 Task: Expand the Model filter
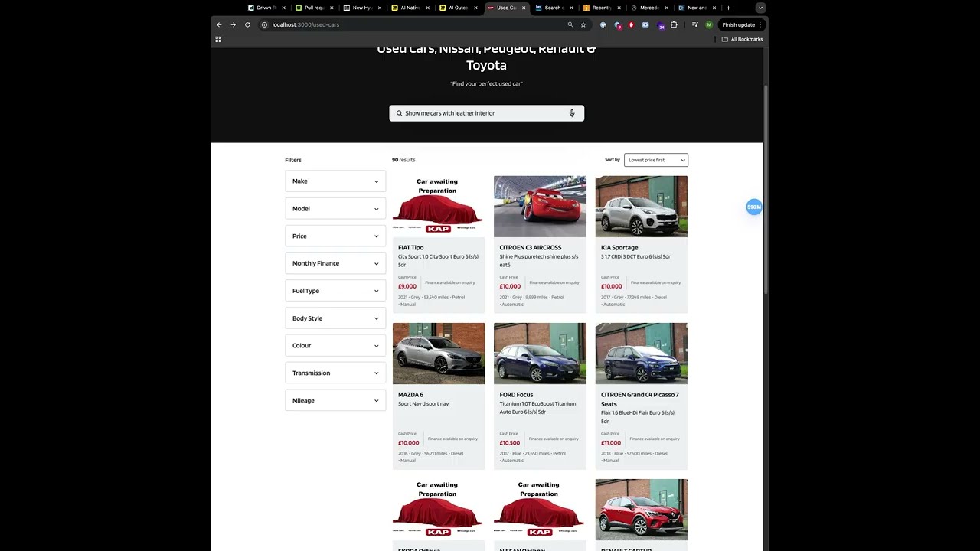pyautogui.click(x=335, y=209)
